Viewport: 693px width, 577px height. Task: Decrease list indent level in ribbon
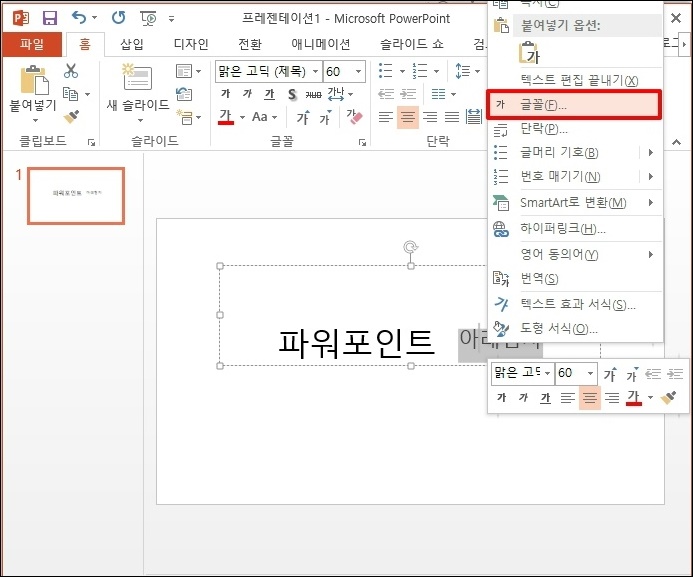point(386,94)
